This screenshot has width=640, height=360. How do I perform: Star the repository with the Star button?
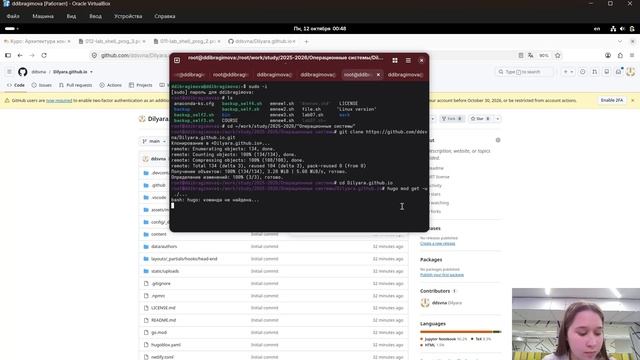480,119
